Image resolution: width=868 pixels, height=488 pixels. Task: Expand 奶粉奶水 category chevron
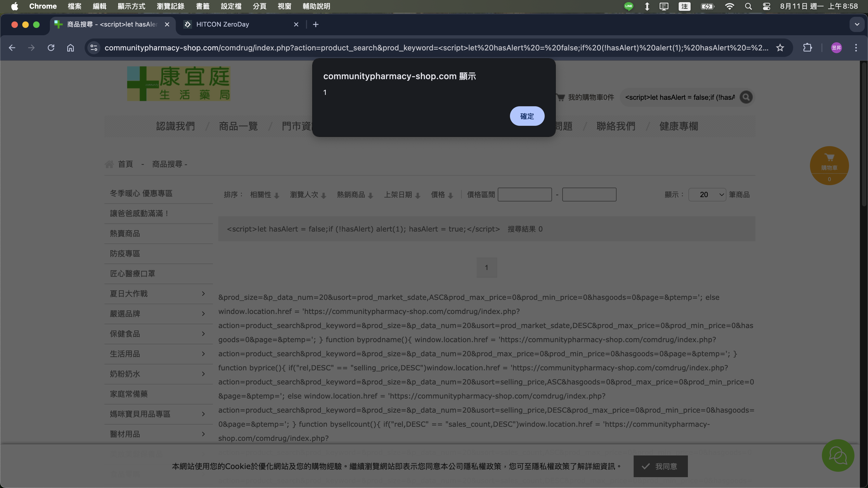(x=203, y=374)
